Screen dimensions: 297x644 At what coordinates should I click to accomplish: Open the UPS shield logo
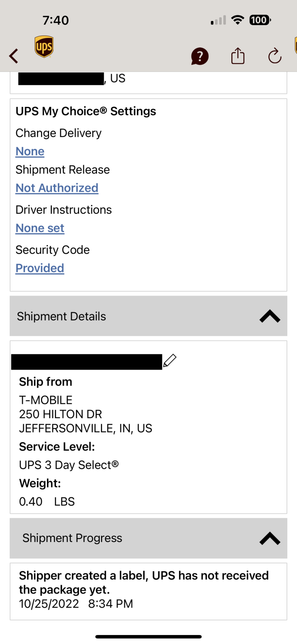(x=44, y=47)
